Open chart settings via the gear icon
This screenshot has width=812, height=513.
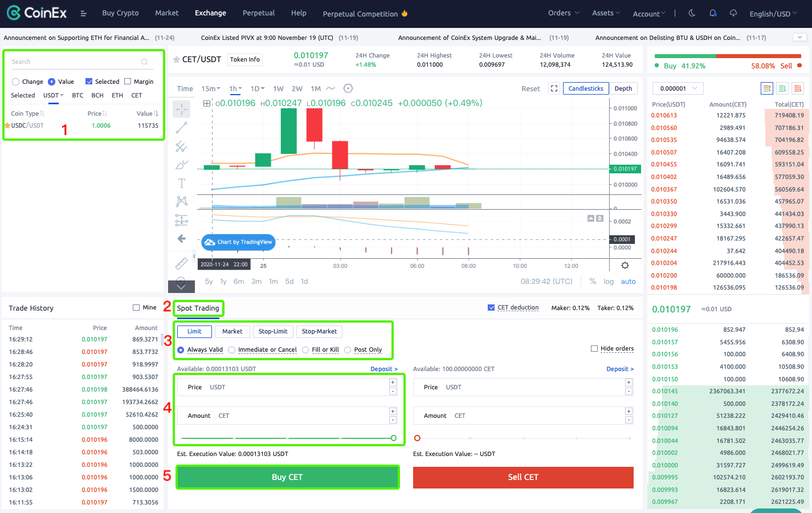click(x=625, y=265)
